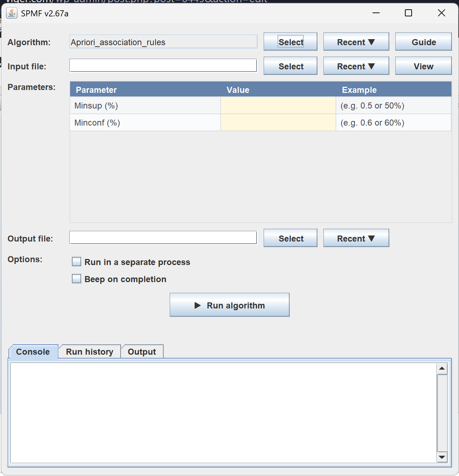Click the console scrollbar down arrow
Image resolution: width=459 pixels, height=476 pixels.
tap(442, 457)
